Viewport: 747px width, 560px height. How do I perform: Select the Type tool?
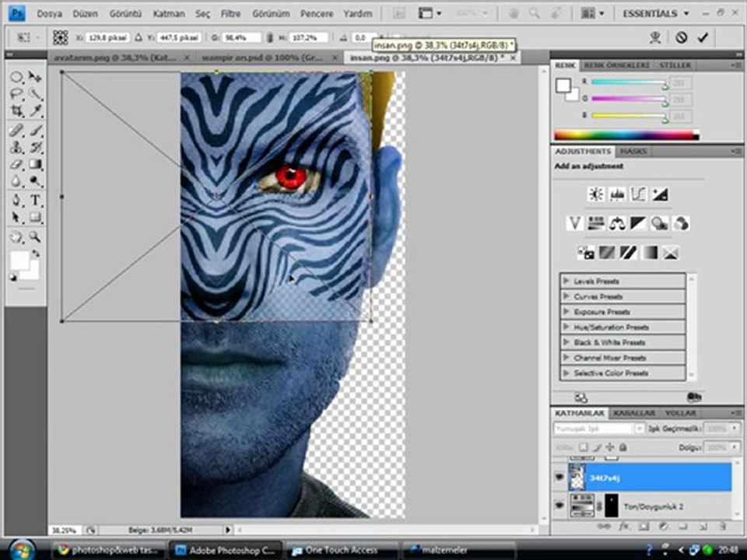(35, 200)
